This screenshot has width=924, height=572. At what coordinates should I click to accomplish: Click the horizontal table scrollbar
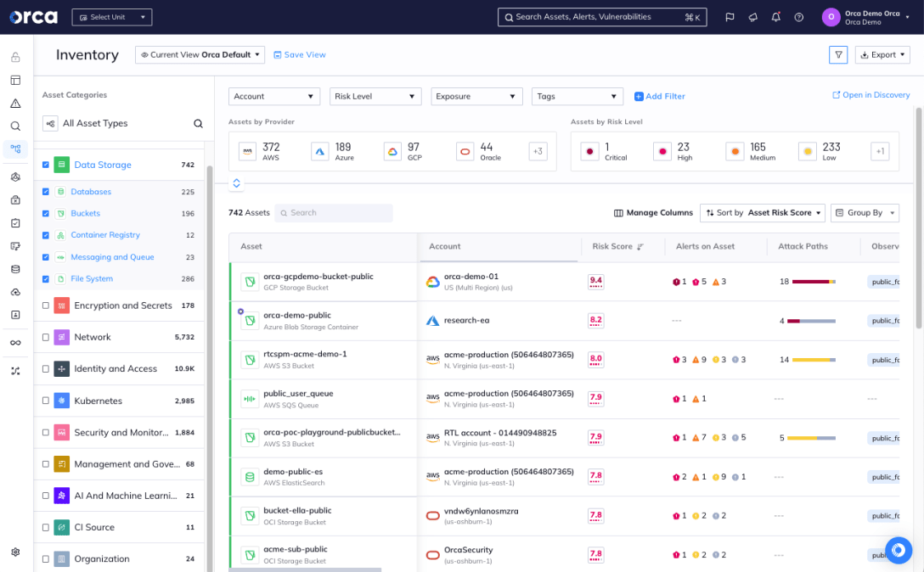tap(305, 569)
